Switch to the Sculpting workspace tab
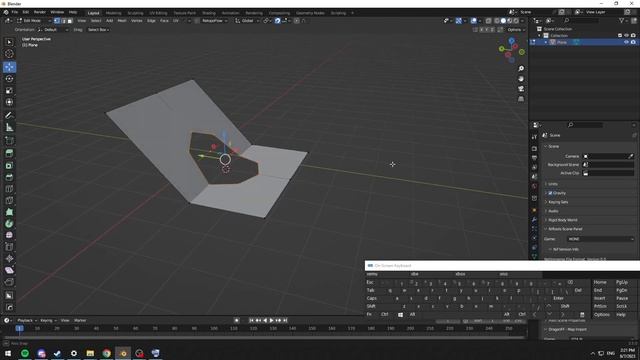This screenshot has width=640, height=360. [x=135, y=13]
